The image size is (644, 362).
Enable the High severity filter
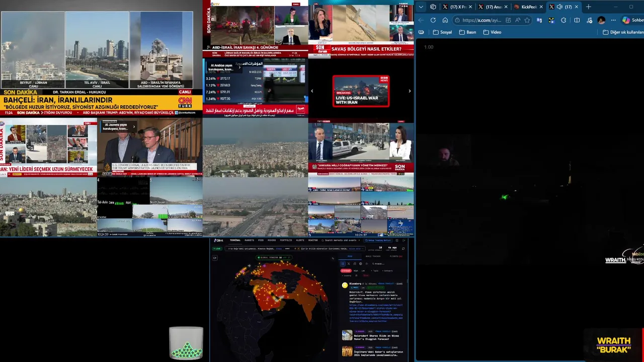point(356,270)
